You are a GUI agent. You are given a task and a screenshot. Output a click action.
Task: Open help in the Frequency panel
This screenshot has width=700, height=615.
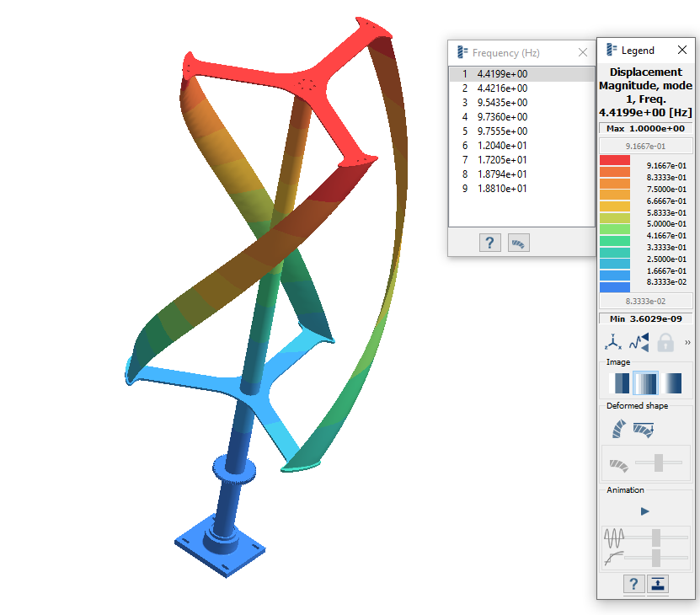489,243
